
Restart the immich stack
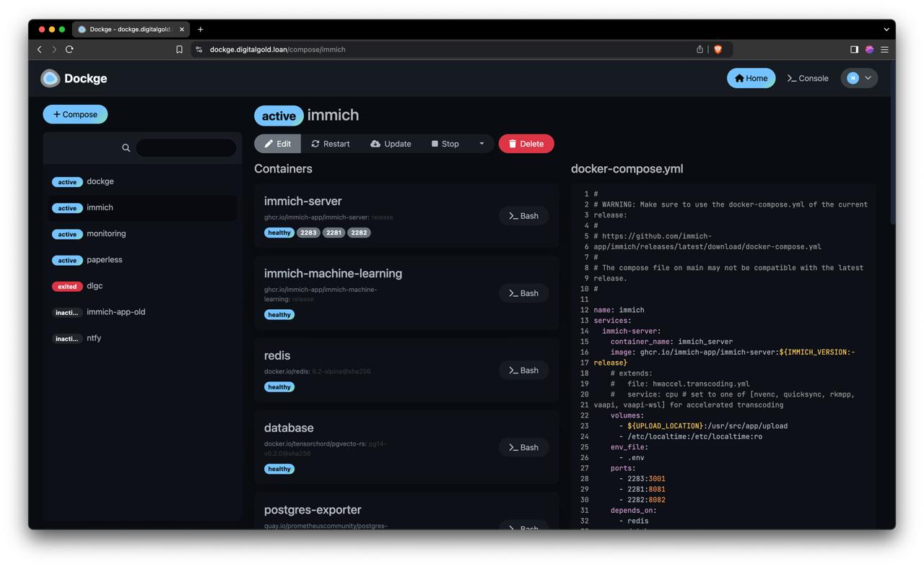click(330, 144)
